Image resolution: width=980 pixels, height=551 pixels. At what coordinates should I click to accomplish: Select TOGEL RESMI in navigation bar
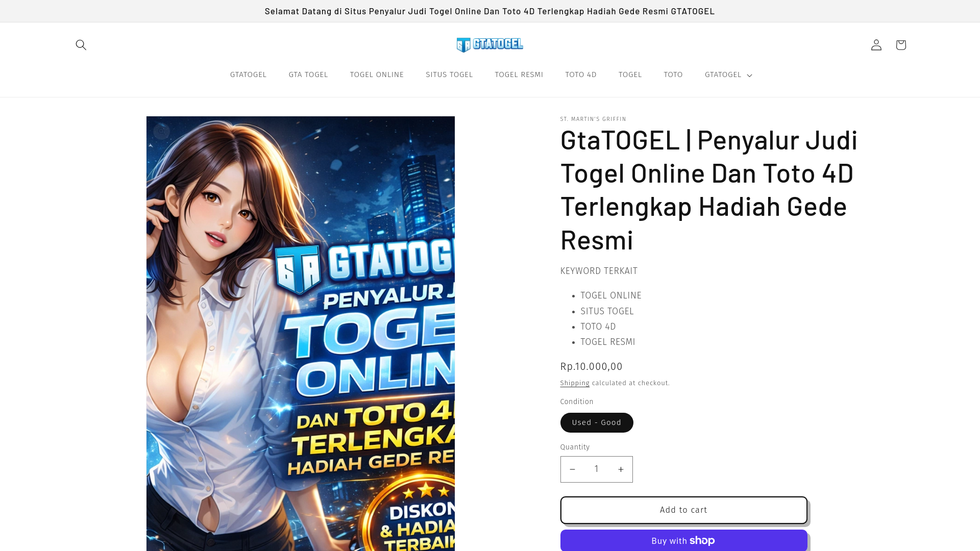pos(519,75)
